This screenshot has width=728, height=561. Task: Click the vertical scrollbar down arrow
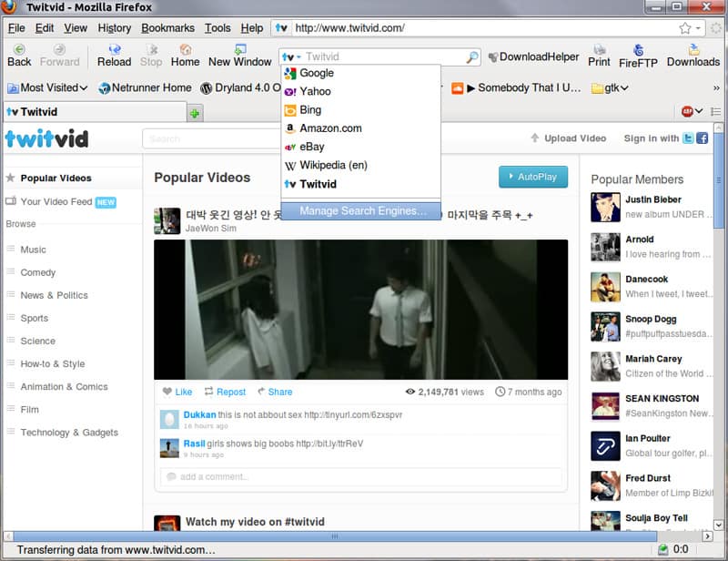pyautogui.click(x=718, y=525)
